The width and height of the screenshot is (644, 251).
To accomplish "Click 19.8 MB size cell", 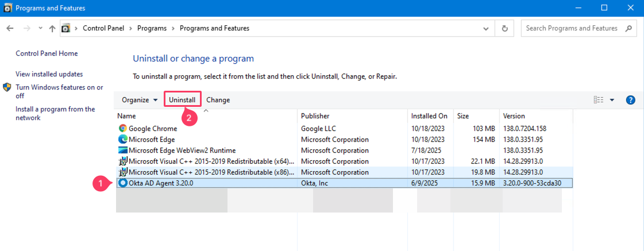I will tap(482, 172).
